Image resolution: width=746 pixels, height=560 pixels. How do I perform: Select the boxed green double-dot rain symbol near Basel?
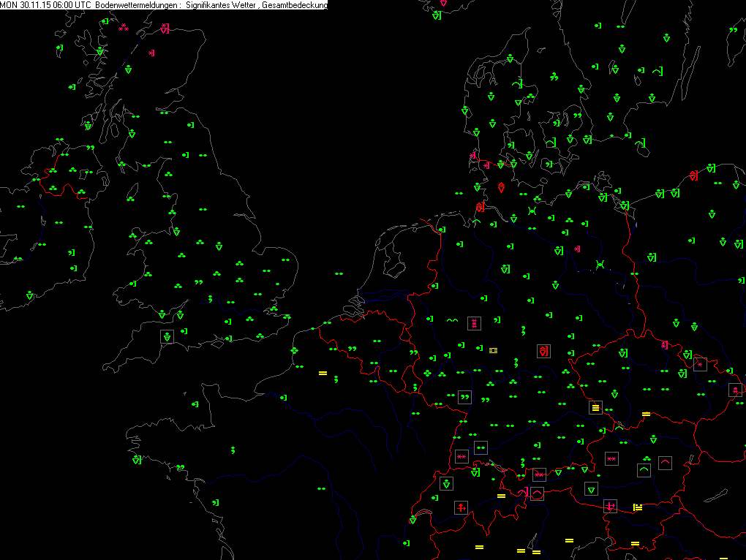pos(481,447)
